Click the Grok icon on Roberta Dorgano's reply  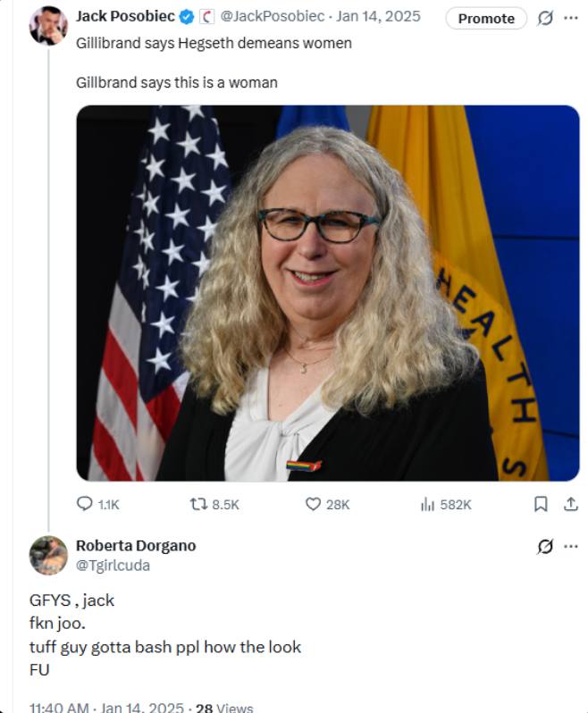tap(545, 546)
